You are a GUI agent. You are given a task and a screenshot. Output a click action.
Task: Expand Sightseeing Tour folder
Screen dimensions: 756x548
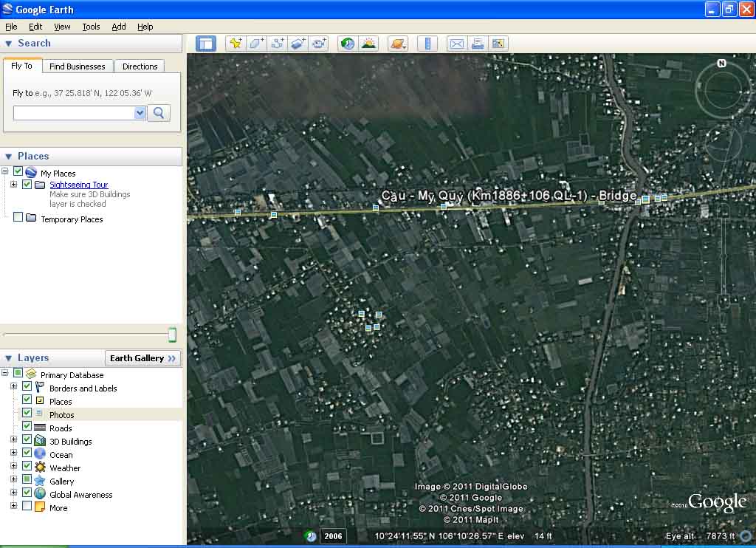coord(13,185)
